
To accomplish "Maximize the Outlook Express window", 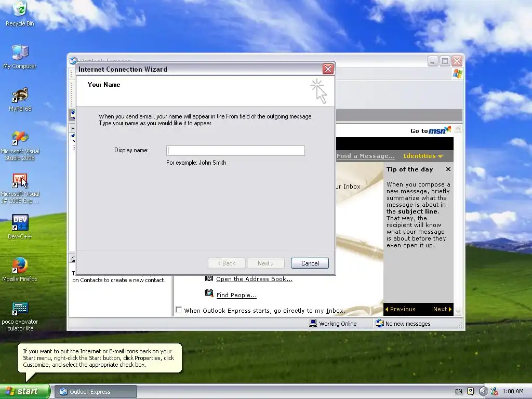I will pyautogui.click(x=445, y=61).
